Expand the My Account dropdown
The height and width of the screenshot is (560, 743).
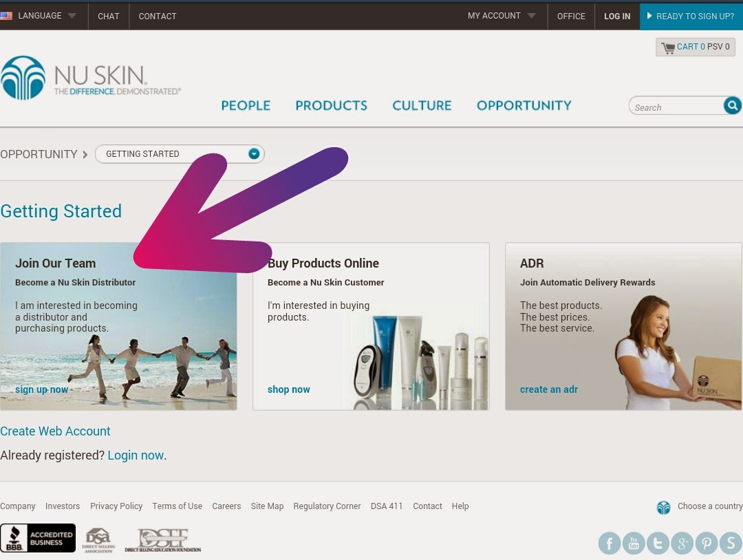pos(501,15)
